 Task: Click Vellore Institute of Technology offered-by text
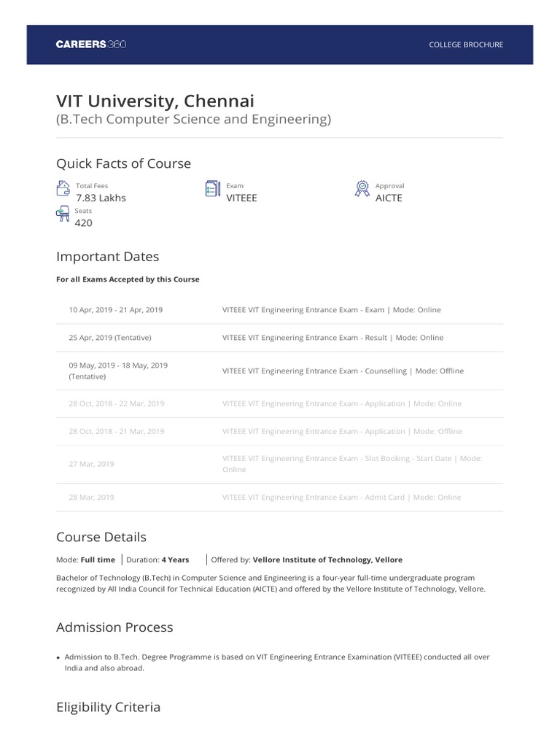327,560
